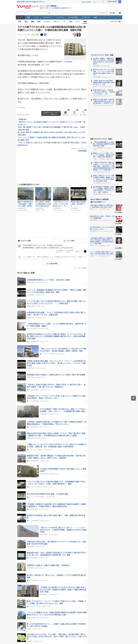
Task: Check the コメント非表示 checkbox
Action: [x=75, y=268]
